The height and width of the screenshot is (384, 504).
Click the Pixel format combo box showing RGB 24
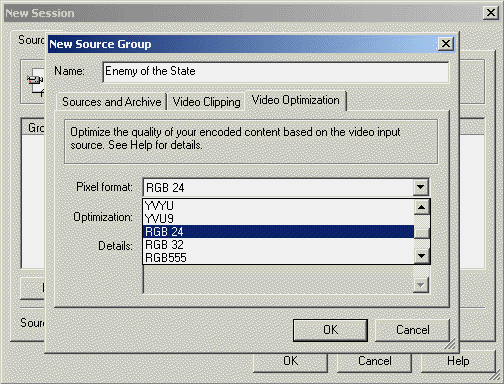tap(286, 187)
